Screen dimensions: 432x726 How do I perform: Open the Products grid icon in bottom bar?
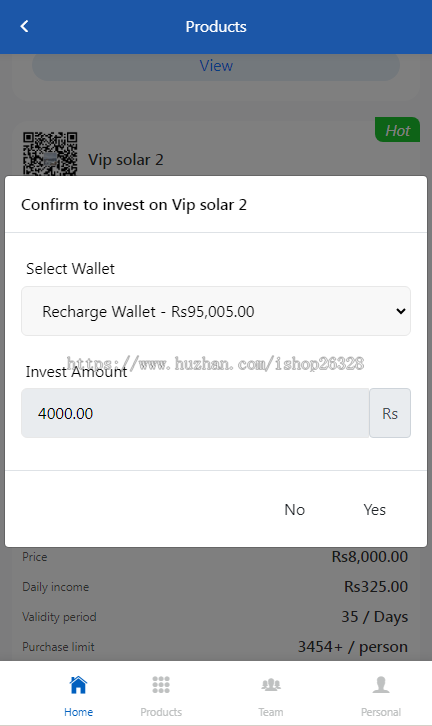tap(161, 685)
